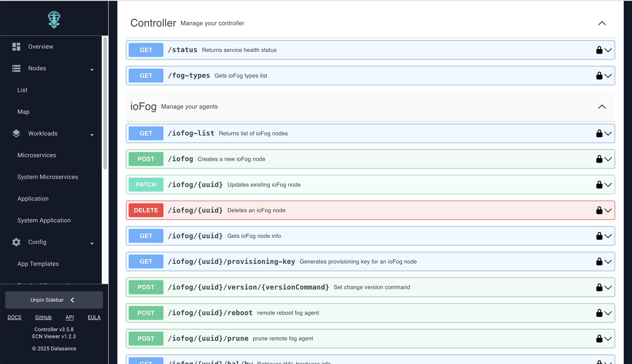Click the Workloads layers icon
Viewport: 632px width, 364px height.
click(x=16, y=134)
